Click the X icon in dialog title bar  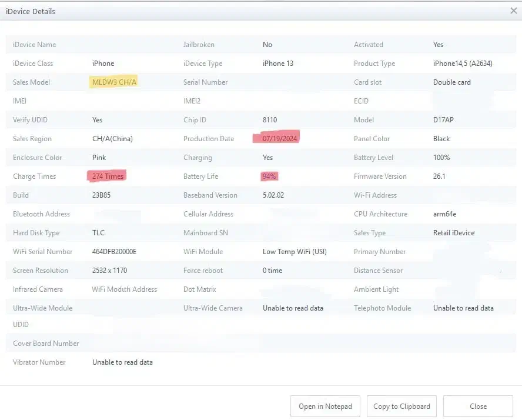click(x=513, y=11)
